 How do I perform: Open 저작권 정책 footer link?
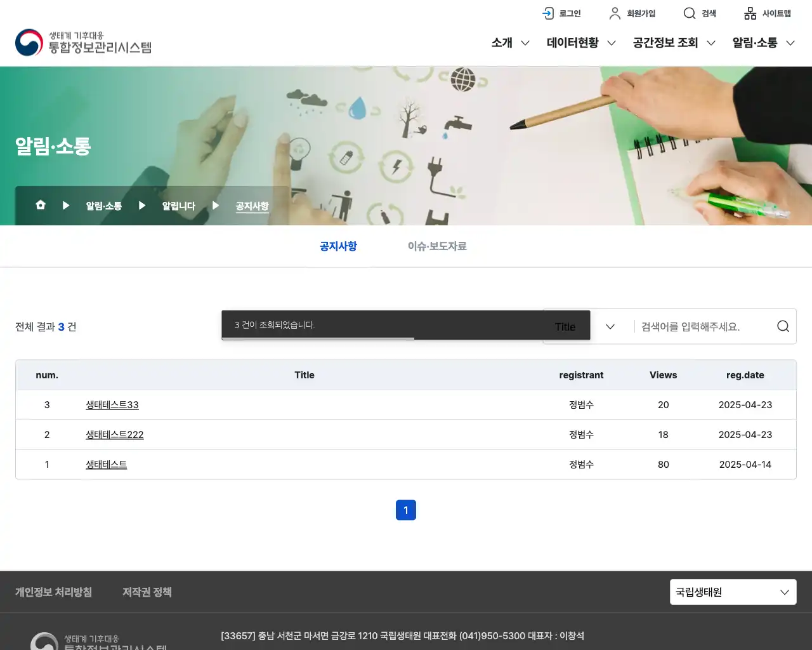click(147, 592)
